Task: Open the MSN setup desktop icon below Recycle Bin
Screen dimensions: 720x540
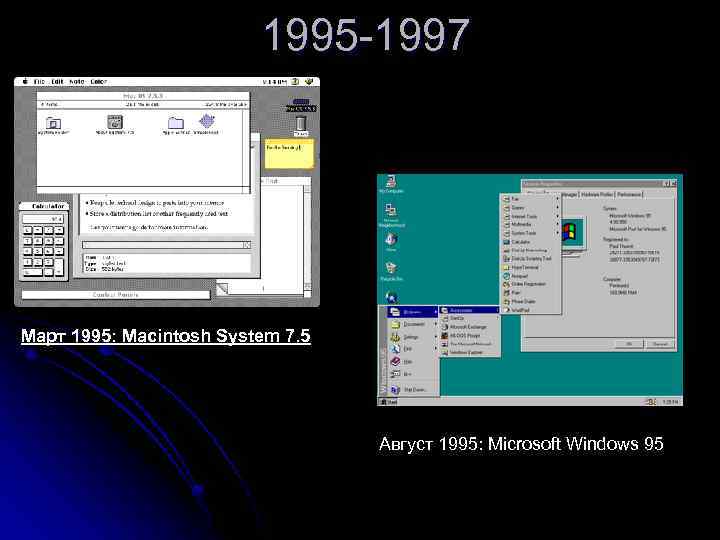Action: [391, 297]
